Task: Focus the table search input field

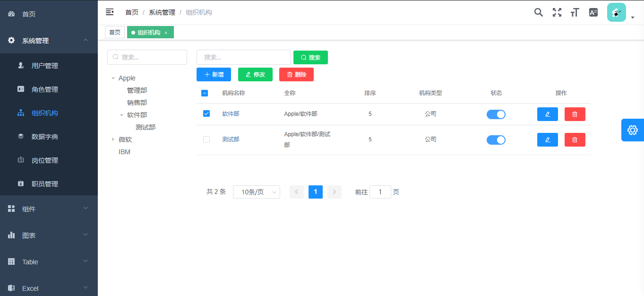Action: click(243, 57)
